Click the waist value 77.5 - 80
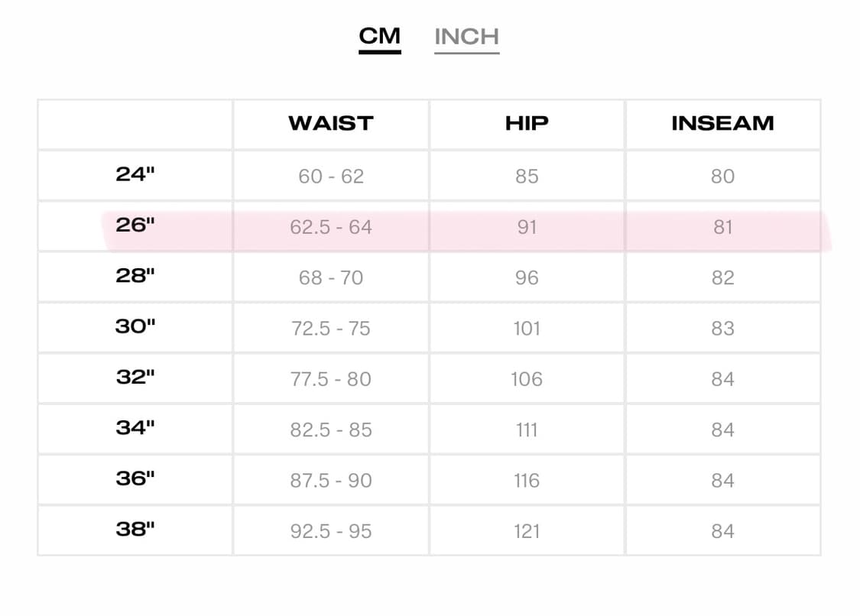This screenshot has width=860, height=616. [x=331, y=379]
